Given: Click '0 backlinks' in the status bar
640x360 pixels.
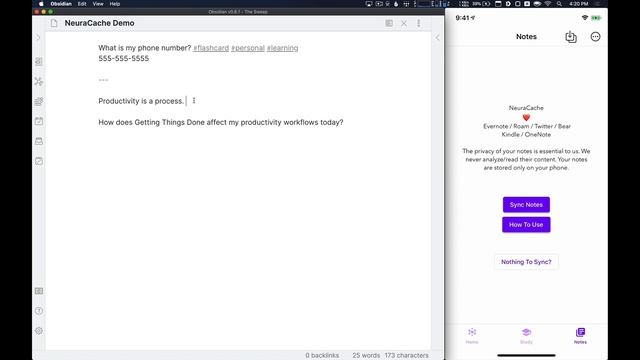Looking at the screenshot, I should point(322,355).
